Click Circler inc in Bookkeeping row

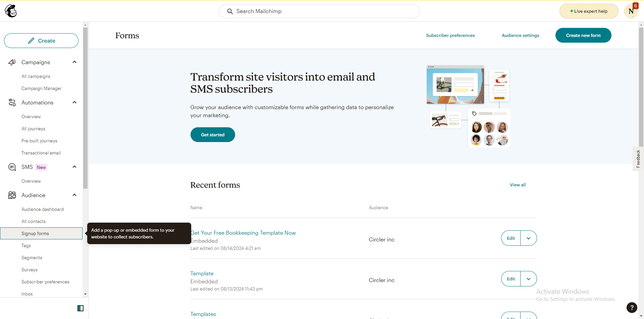coord(382,239)
